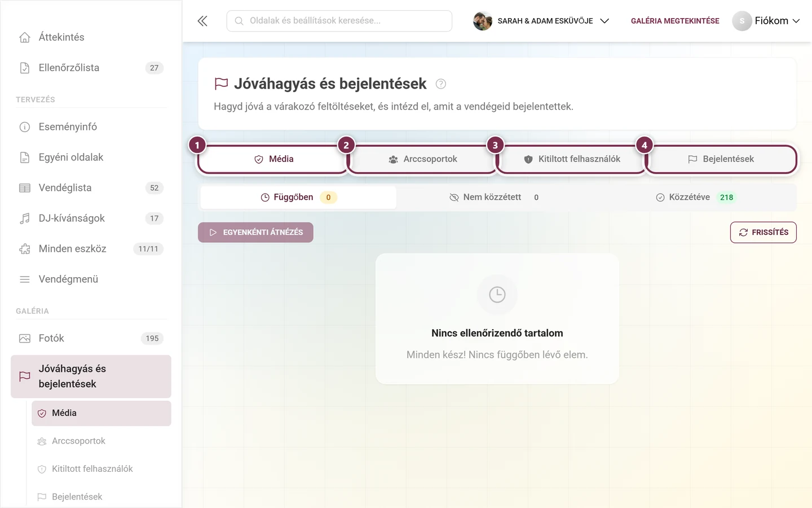
Task: Click flag icon beside the page title
Action: tap(221, 84)
